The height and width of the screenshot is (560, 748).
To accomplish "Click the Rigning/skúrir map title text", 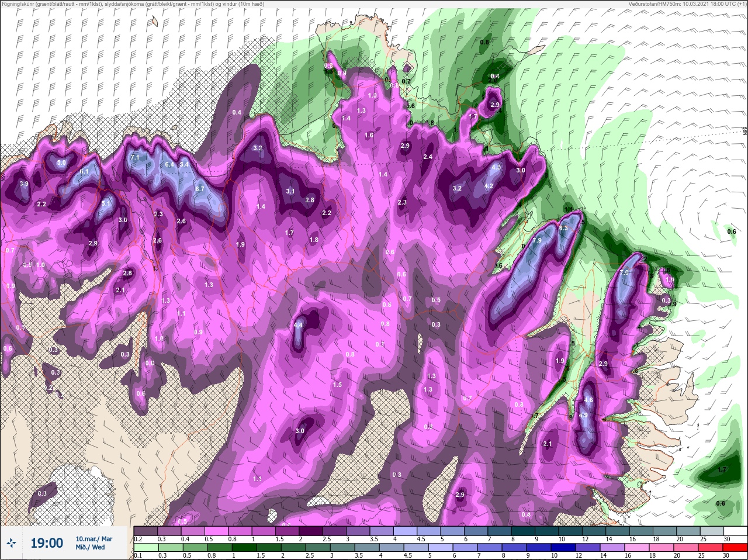I will (x=133, y=4).
